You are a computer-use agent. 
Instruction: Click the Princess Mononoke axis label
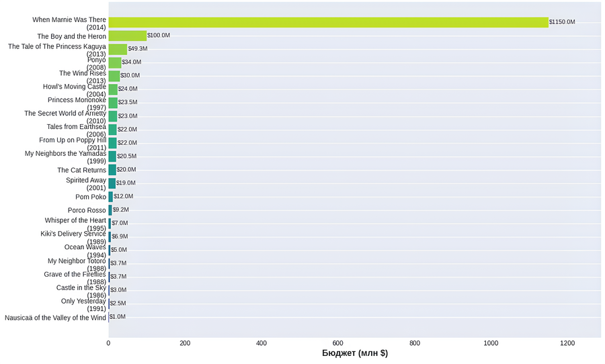[77, 103]
